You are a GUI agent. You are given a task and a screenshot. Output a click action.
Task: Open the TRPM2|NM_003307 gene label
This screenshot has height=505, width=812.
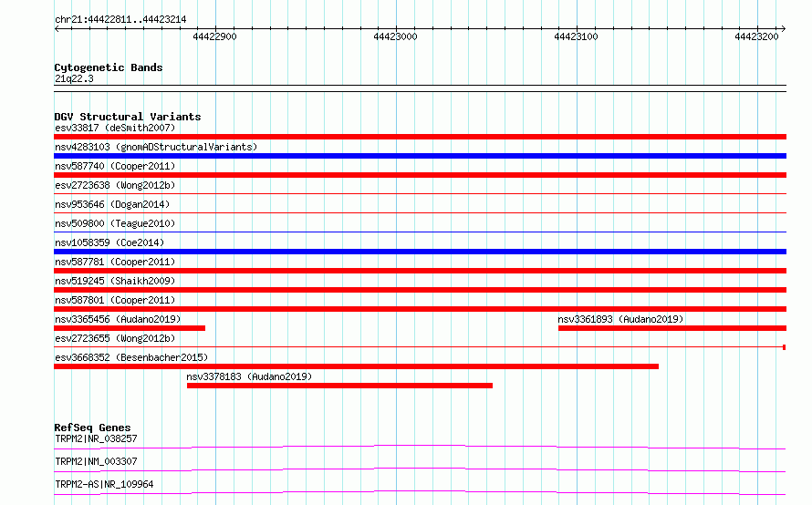point(96,461)
